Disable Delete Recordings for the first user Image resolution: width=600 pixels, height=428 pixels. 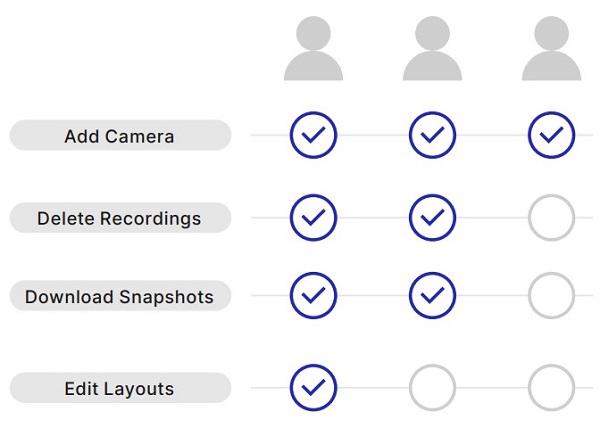click(313, 218)
